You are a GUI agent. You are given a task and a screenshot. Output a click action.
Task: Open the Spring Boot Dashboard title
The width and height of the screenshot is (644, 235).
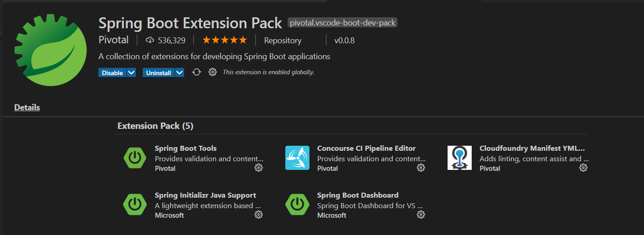click(358, 195)
